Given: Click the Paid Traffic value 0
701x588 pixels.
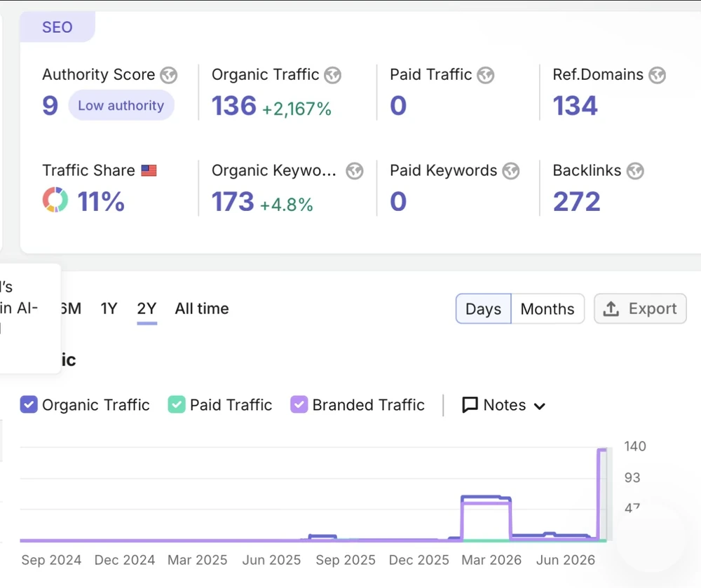Looking at the screenshot, I should (x=398, y=105).
